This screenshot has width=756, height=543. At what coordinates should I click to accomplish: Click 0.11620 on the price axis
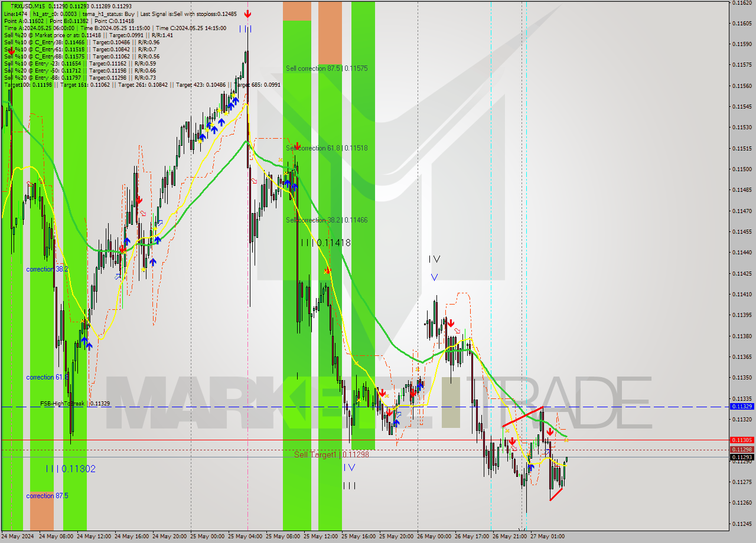[x=742, y=3]
